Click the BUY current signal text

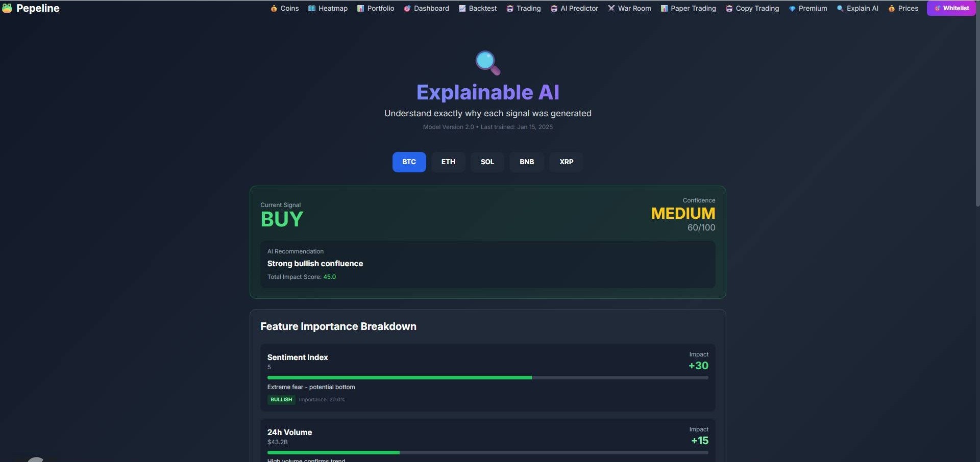tap(282, 220)
